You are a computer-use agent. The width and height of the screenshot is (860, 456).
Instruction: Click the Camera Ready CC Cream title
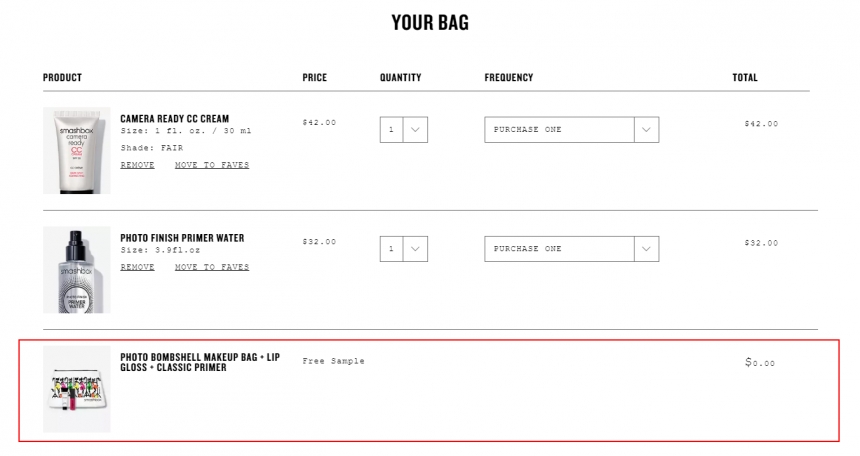(174, 119)
